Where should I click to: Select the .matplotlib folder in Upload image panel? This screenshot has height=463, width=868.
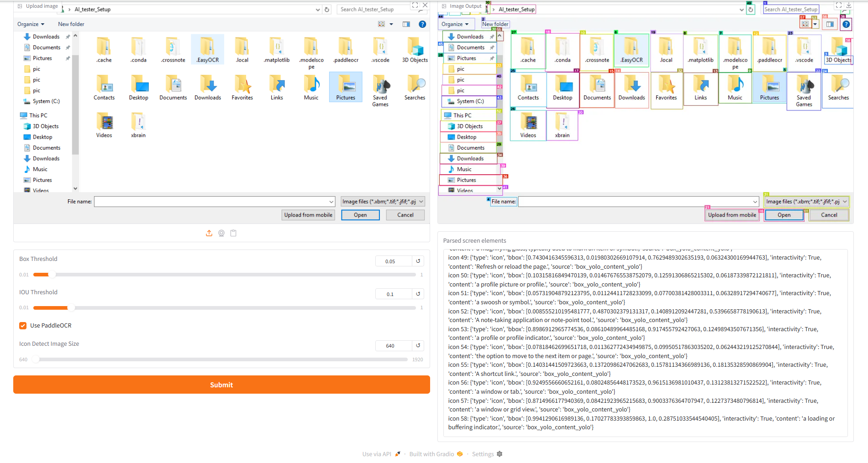[277, 50]
